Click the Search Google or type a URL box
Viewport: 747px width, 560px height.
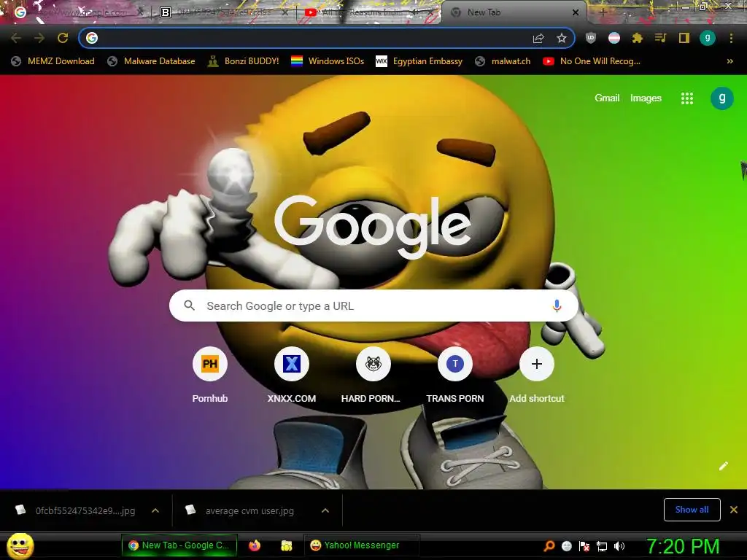coord(373,306)
